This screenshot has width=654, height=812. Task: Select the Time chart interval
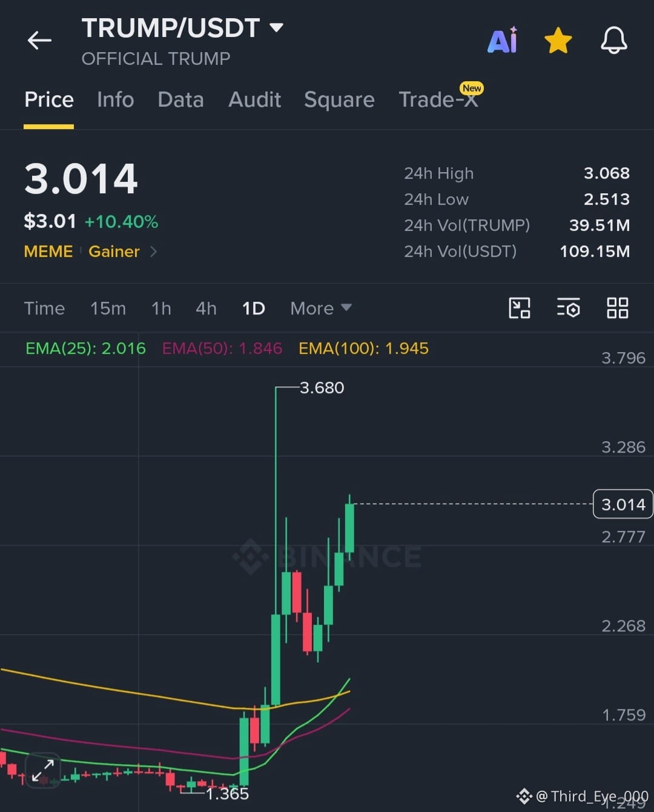(x=44, y=308)
